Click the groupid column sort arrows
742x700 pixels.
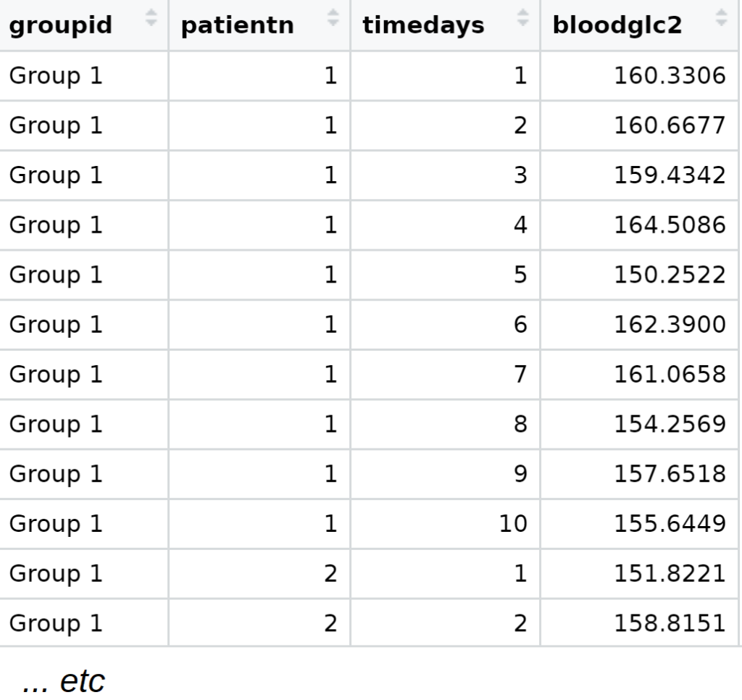coord(151,18)
